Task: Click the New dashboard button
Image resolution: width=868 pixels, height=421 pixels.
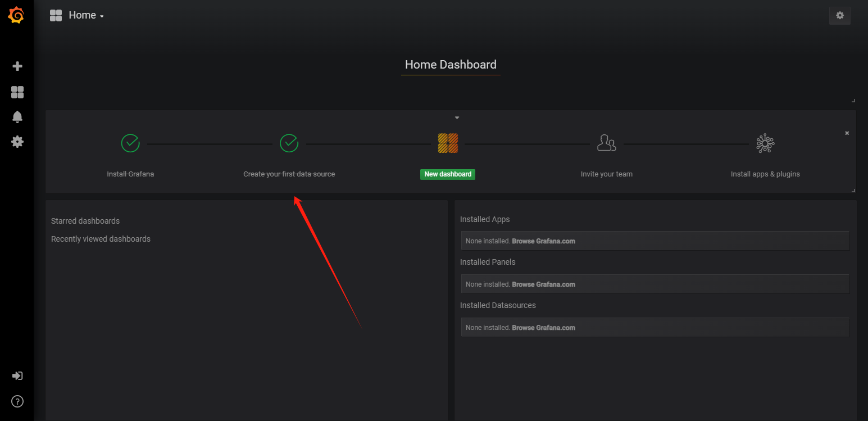Action: 448,174
